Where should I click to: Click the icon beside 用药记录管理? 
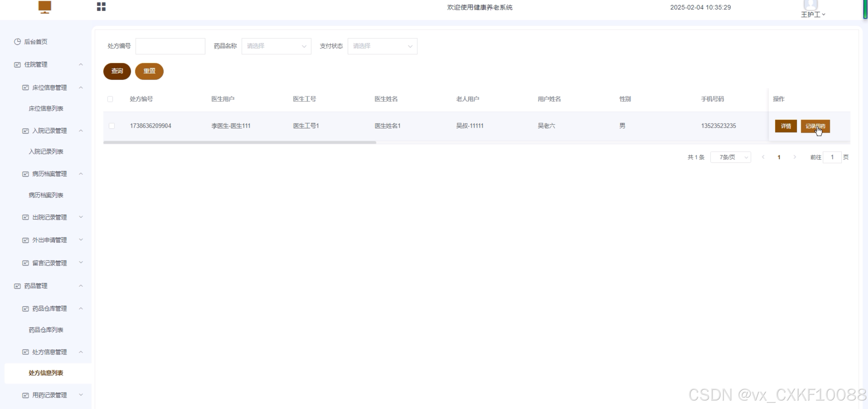tap(25, 395)
